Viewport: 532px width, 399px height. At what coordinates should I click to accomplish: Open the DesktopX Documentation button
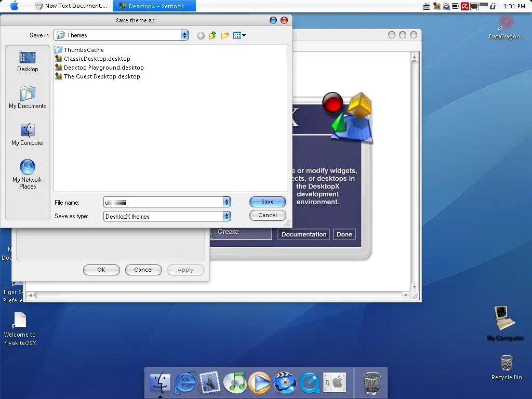pos(303,234)
